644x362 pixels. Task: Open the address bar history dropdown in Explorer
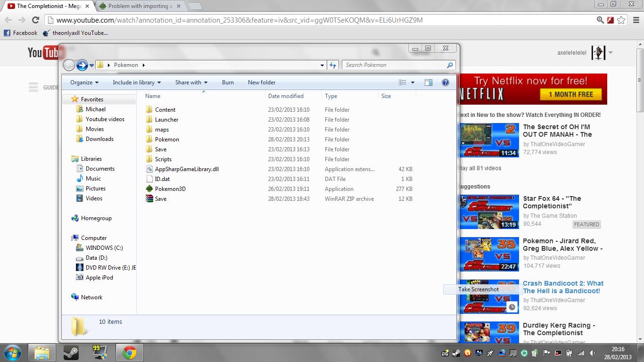tap(322, 65)
